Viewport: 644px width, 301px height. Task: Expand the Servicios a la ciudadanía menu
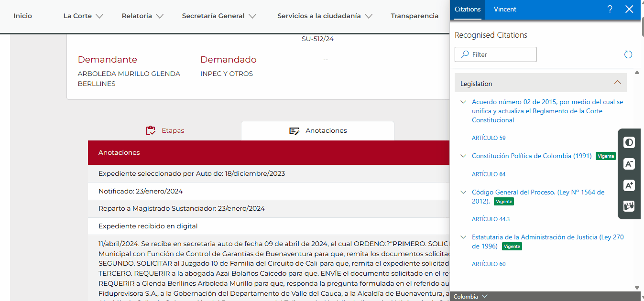click(325, 16)
